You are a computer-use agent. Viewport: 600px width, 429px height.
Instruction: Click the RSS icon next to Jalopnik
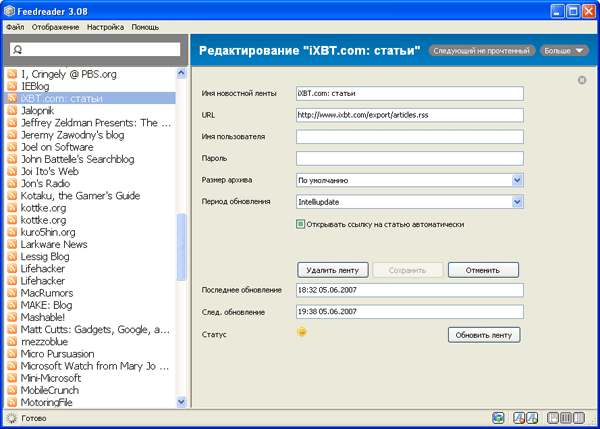12,111
